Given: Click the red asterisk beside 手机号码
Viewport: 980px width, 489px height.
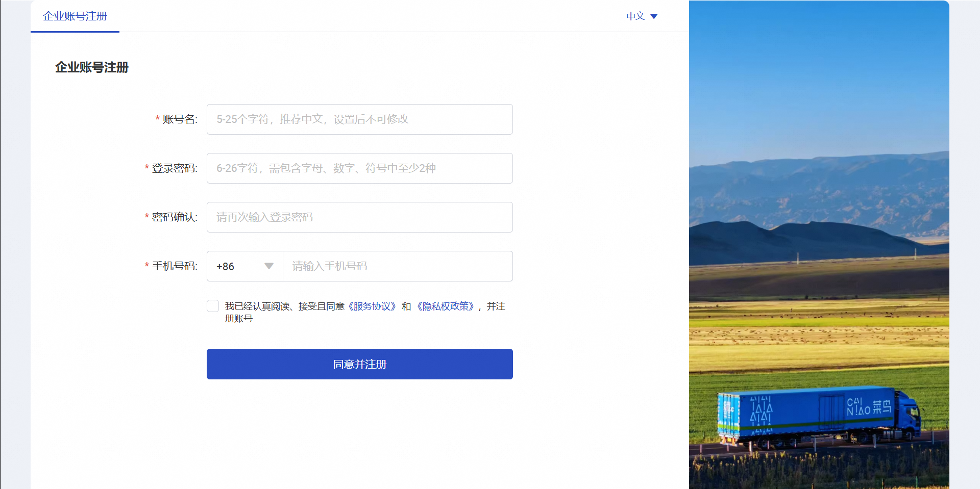Looking at the screenshot, I should click(147, 266).
